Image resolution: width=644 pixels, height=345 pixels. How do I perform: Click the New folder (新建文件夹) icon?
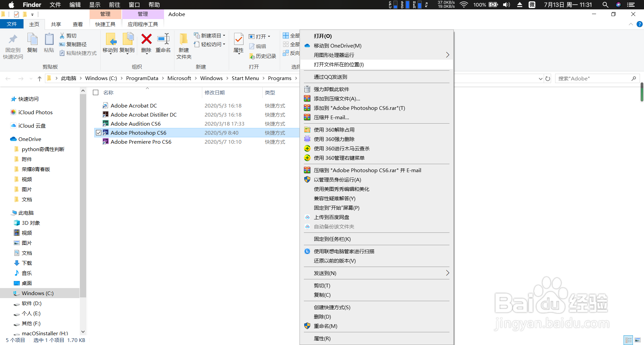[183, 39]
